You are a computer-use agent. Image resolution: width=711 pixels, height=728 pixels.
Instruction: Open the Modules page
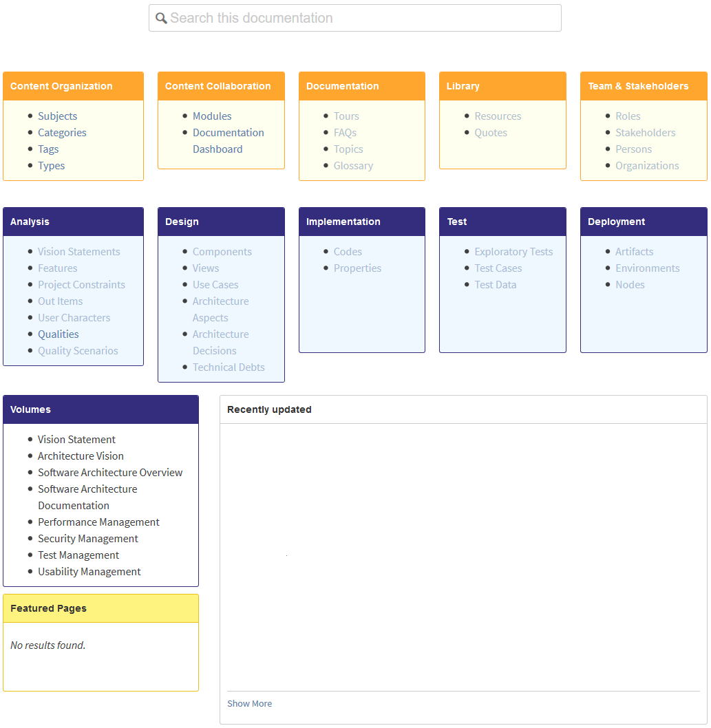point(212,116)
